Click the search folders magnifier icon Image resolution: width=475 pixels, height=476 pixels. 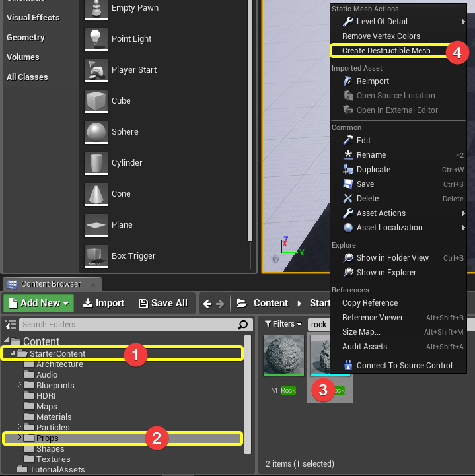tap(244, 325)
